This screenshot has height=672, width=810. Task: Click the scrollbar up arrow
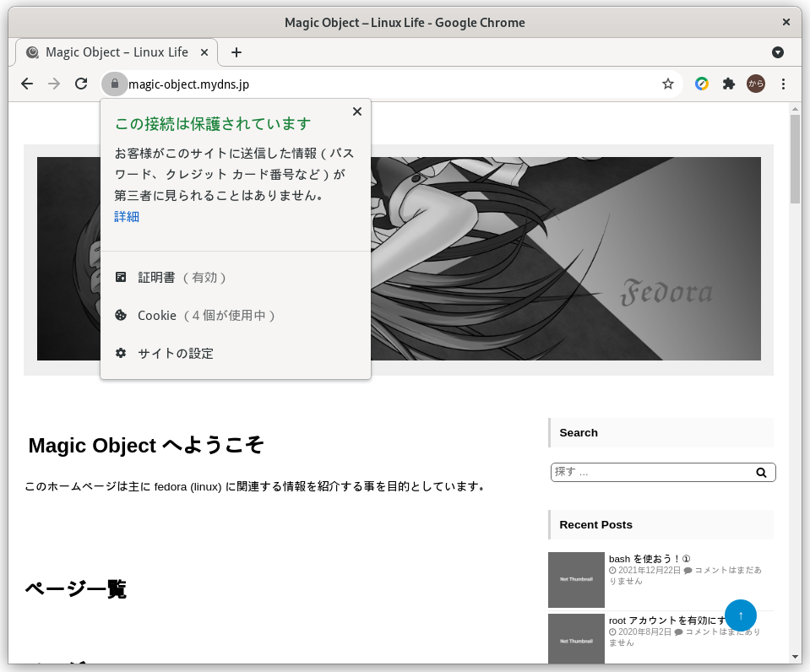tap(795, 109)
